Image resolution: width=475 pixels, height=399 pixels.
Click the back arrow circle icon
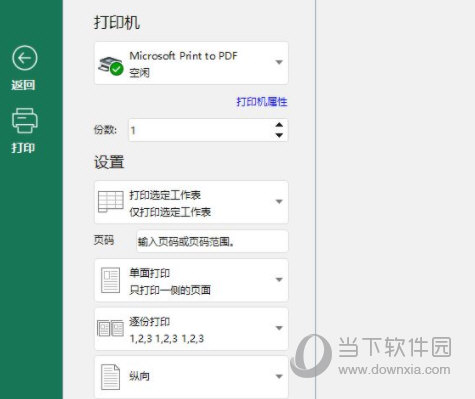point(25,58)
